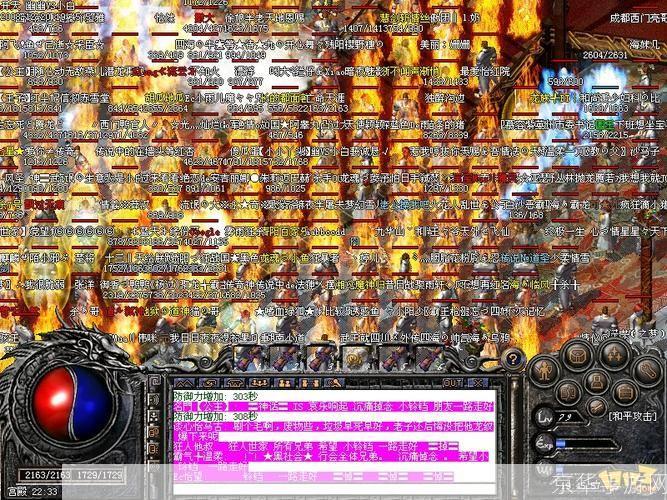Switch the [和平攻击] attack mode label
Screen dimensions: 667x500
point(633,416)
